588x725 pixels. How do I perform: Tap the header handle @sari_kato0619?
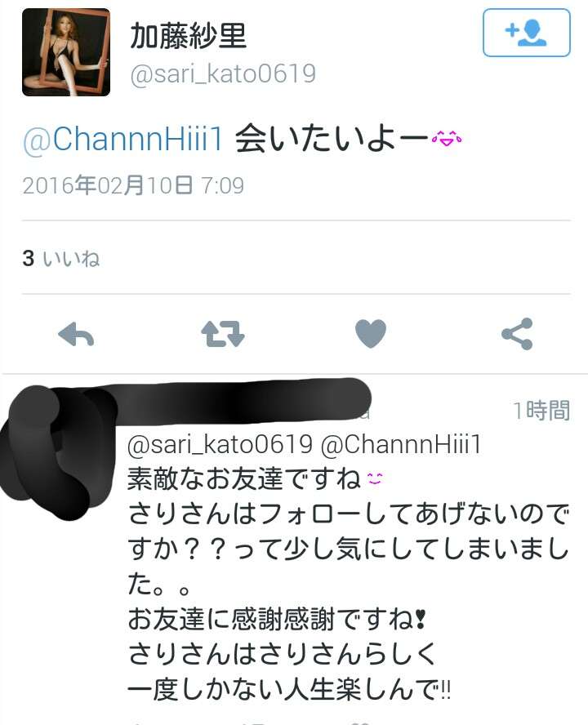pyautogui.click(x=223, y=74)
